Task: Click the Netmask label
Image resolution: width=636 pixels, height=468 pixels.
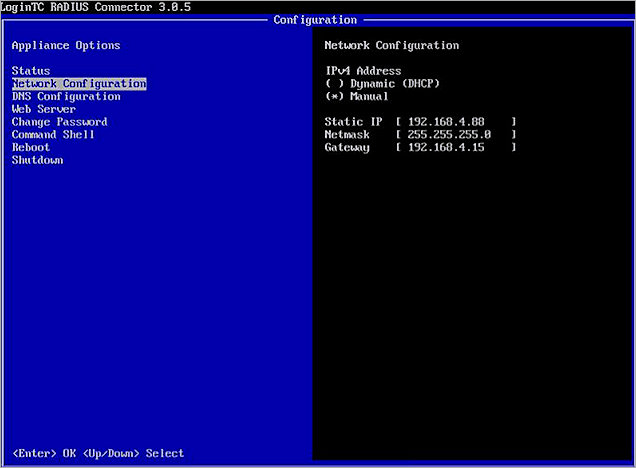Action: click(347, 135)
